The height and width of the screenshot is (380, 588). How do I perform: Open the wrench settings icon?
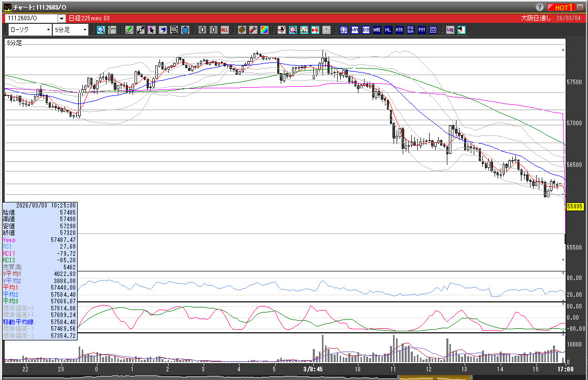pyautogui.click(x=253, y=30)
